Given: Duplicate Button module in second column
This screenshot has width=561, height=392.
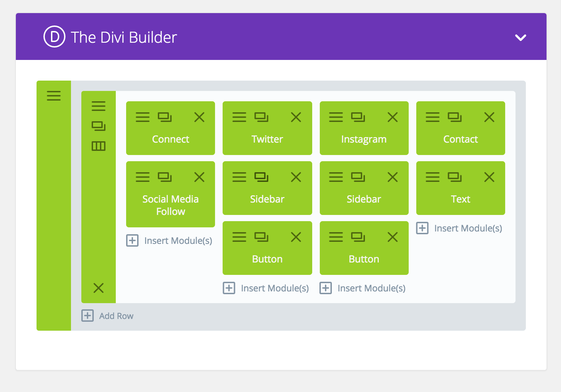Looking at the screenshot, I should click(261, 237).
